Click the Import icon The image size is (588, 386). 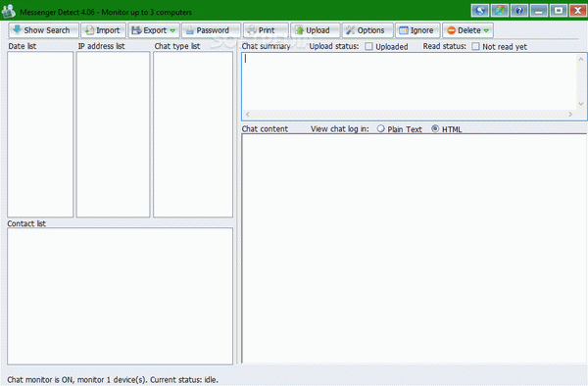89,30
